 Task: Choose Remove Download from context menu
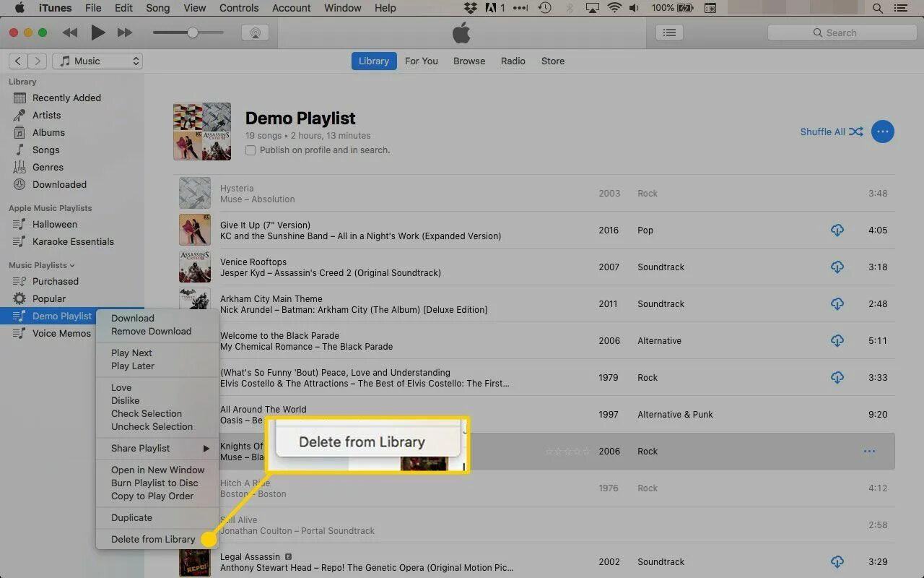click(x=157, y=332)
